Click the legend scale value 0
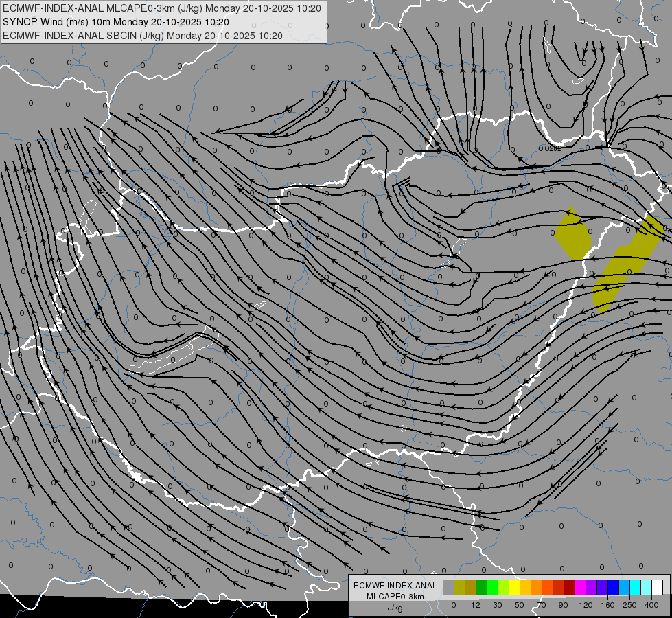This screenshot has width=672, height=618. point(454,605)
